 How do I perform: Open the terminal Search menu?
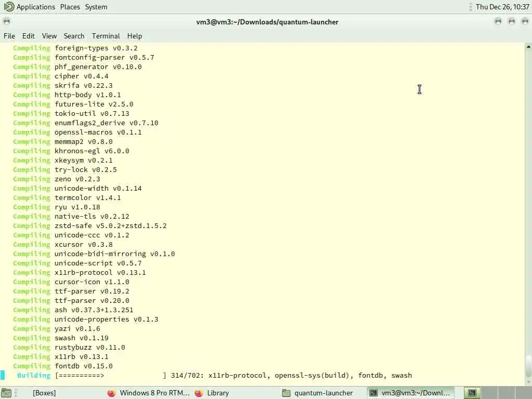(74, 36)
